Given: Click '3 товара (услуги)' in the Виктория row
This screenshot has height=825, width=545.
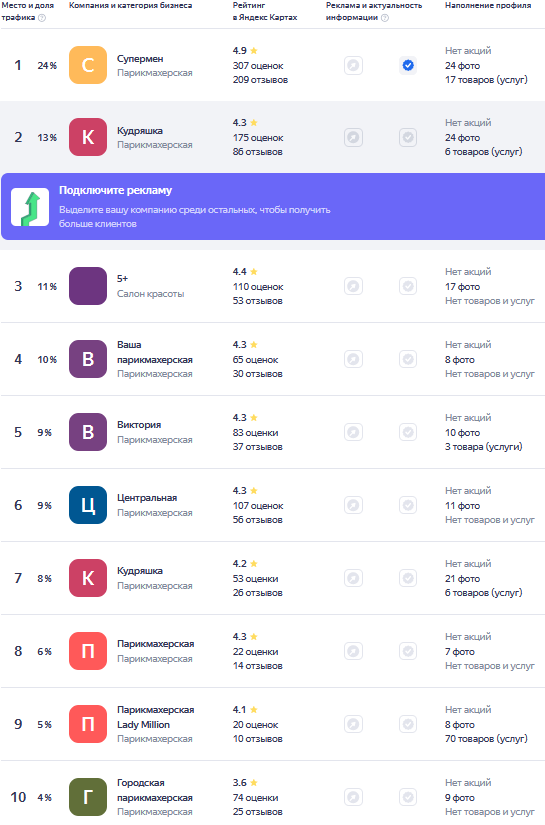Looking at the screenshot, I should pyautogui.click(x=484, y=447).
